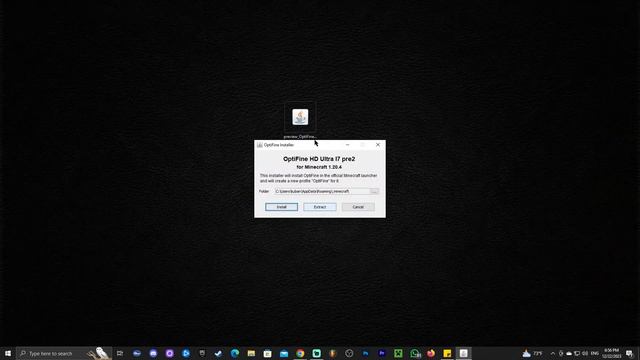Image resolution: width=640 pixels, height=360 pixels.
Task: Click the Install button in OptiFine Installer
Action: [x=281, y=207]
